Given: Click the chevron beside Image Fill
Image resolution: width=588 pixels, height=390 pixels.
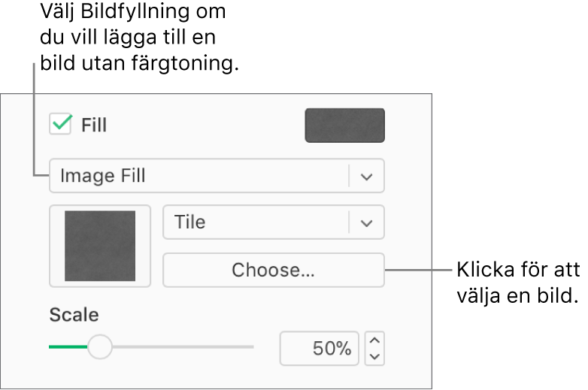Looking at the screenshot, I should (366, 177).
